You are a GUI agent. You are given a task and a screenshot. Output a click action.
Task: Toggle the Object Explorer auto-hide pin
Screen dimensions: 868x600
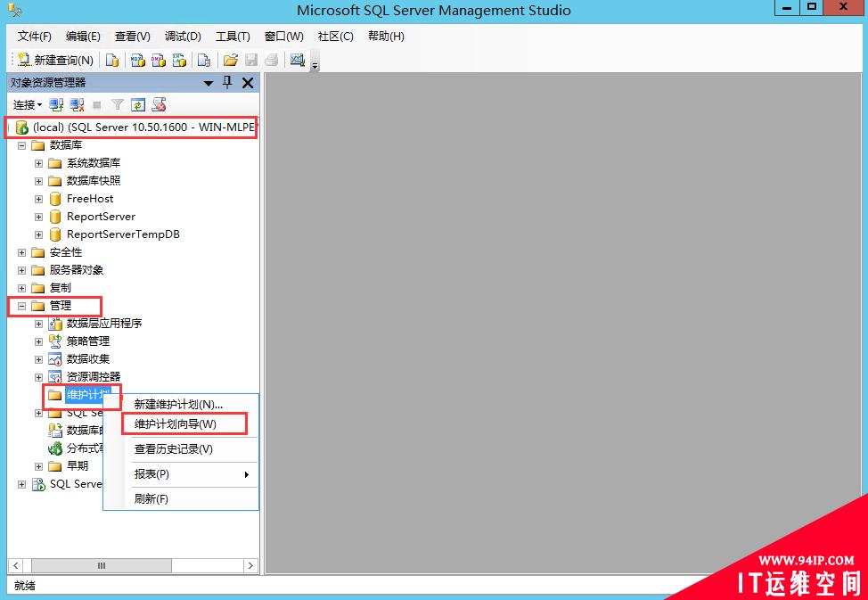(227, 83)
